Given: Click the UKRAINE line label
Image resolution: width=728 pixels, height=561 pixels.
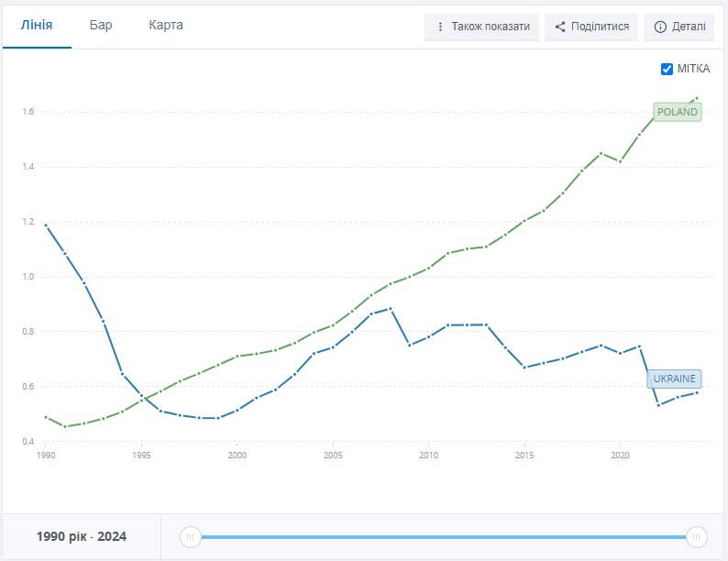Looking at the screenshot, I should [x=674, y=379].
